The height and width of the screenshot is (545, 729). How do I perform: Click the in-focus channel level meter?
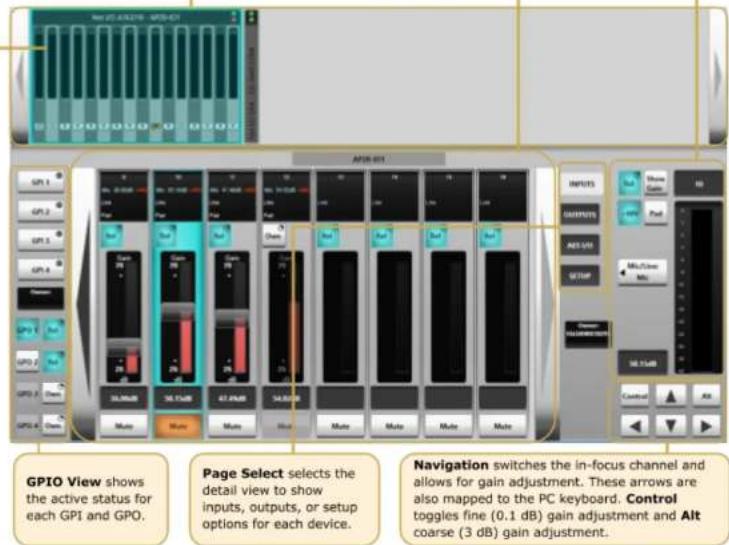pos(698,288)
